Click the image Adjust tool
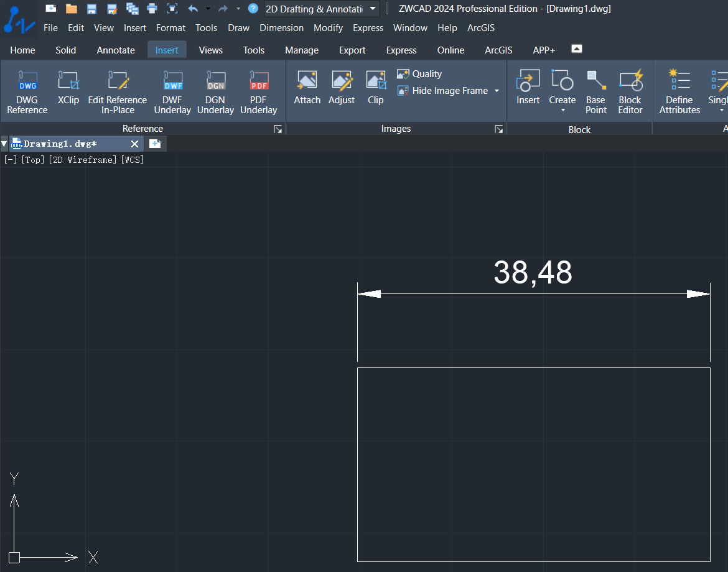 point(342,88)
